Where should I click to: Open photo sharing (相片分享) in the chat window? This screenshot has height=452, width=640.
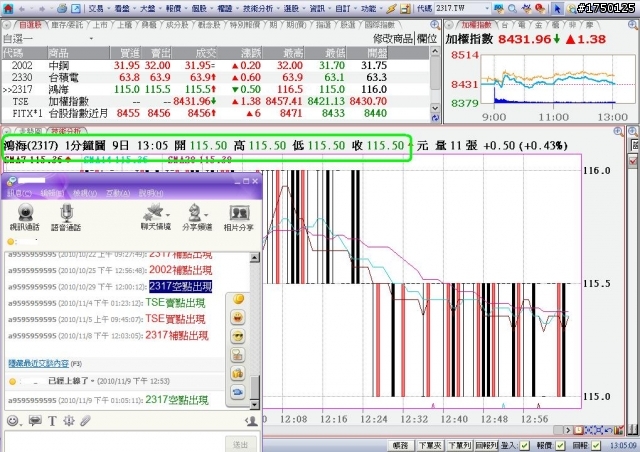[239, 218]
